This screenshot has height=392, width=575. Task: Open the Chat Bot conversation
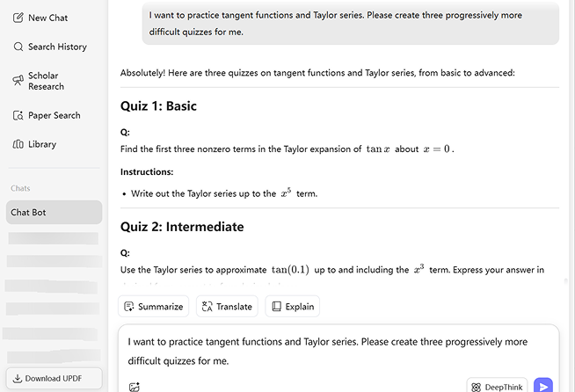coord(54,212)
